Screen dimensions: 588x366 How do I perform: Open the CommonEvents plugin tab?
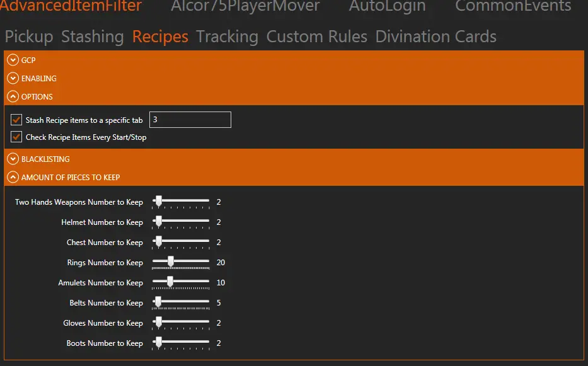point(513,7)
